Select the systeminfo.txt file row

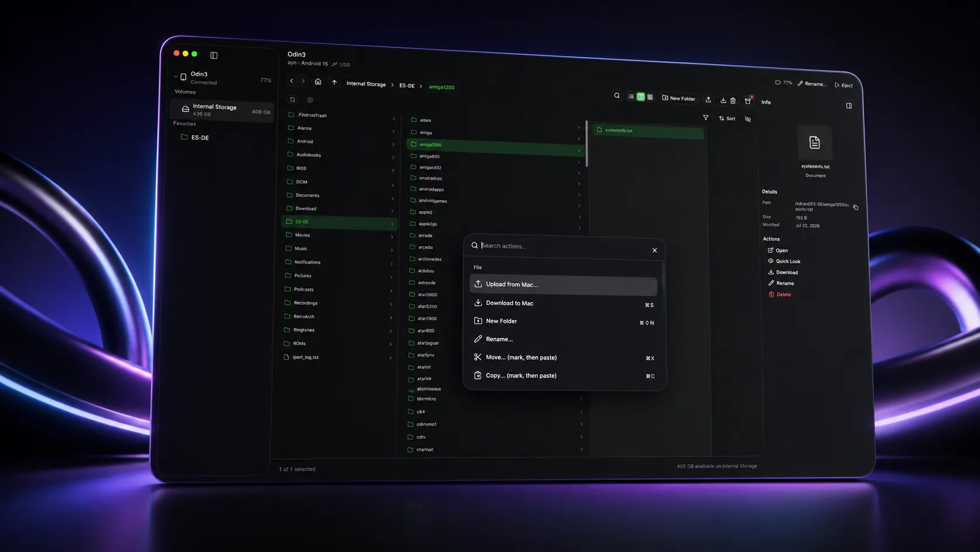[648, 131]
